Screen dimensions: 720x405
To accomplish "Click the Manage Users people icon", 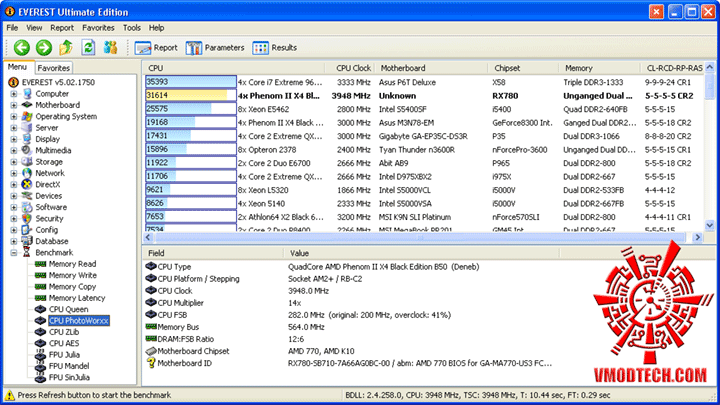I will click(110, 47).
